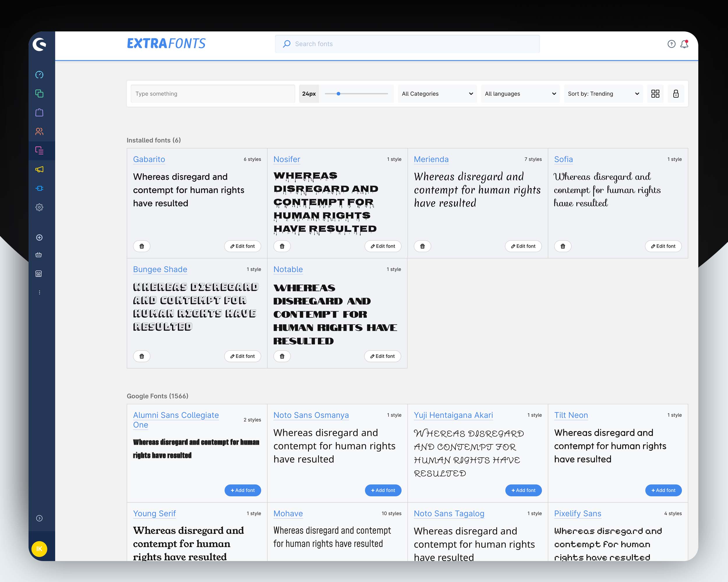Image resolution: width=728 pixels, height=582 pixels.
Task: Edit the Bungee Shade font
Action: (243, 356)
